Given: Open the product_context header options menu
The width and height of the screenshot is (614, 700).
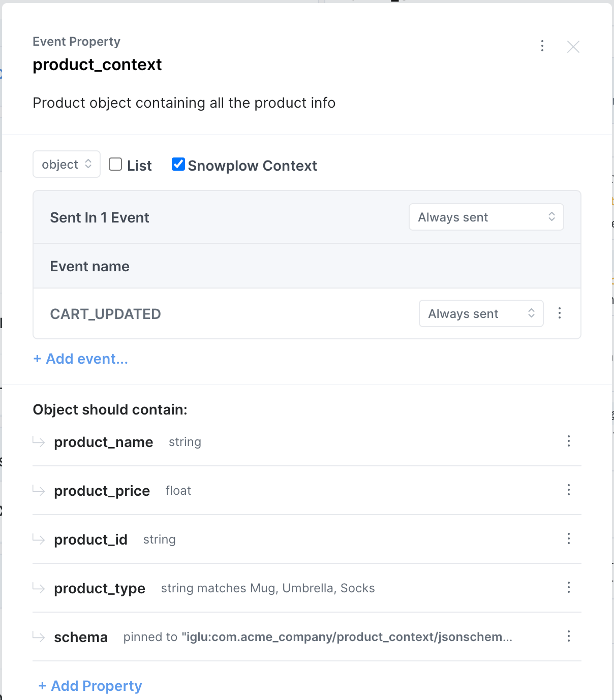Looking at the screenshot, I should (542, 46).
